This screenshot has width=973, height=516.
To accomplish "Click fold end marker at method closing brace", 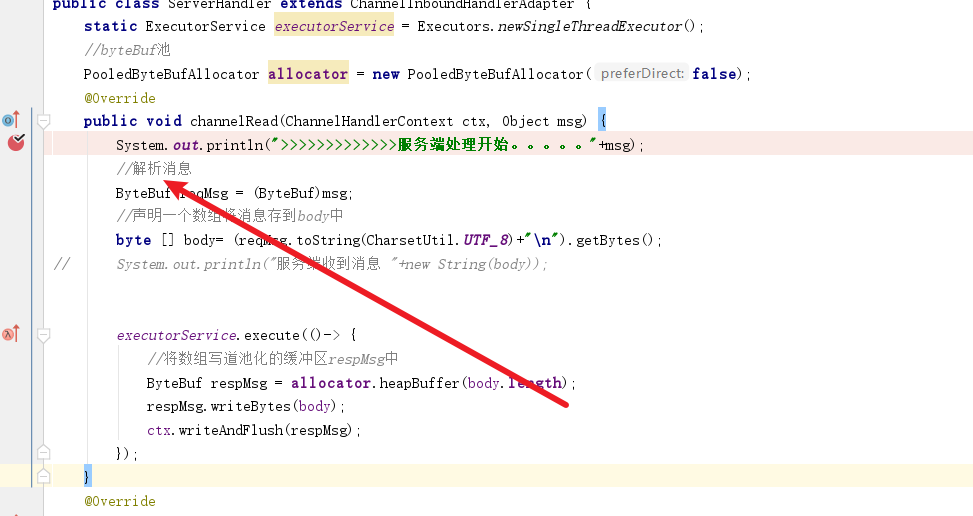I will pyautogui.click(x=43, y=476).
